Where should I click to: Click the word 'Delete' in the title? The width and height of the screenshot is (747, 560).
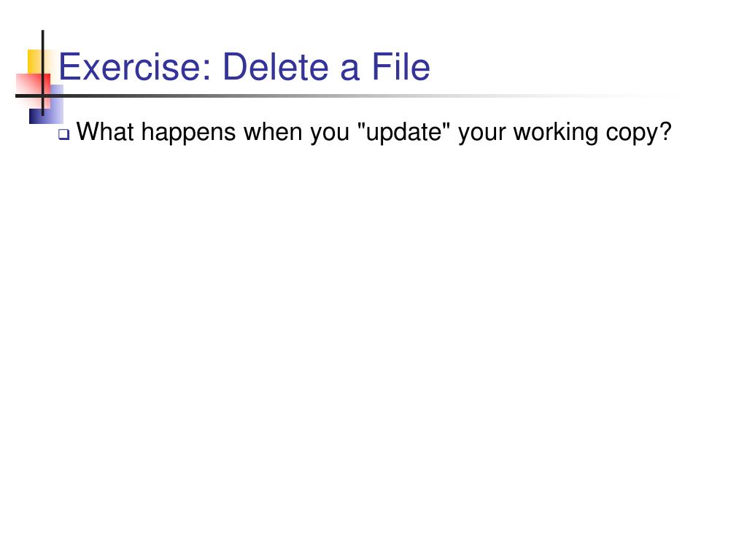pos(275,66)
